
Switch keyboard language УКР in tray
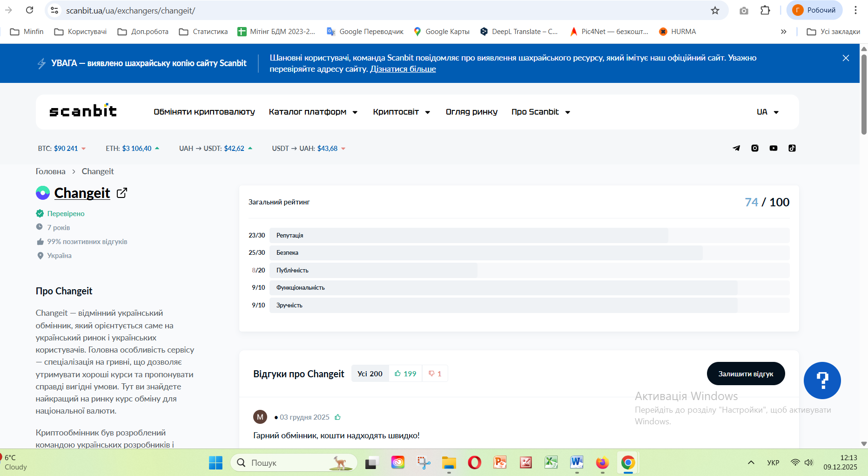pos(773,462)
